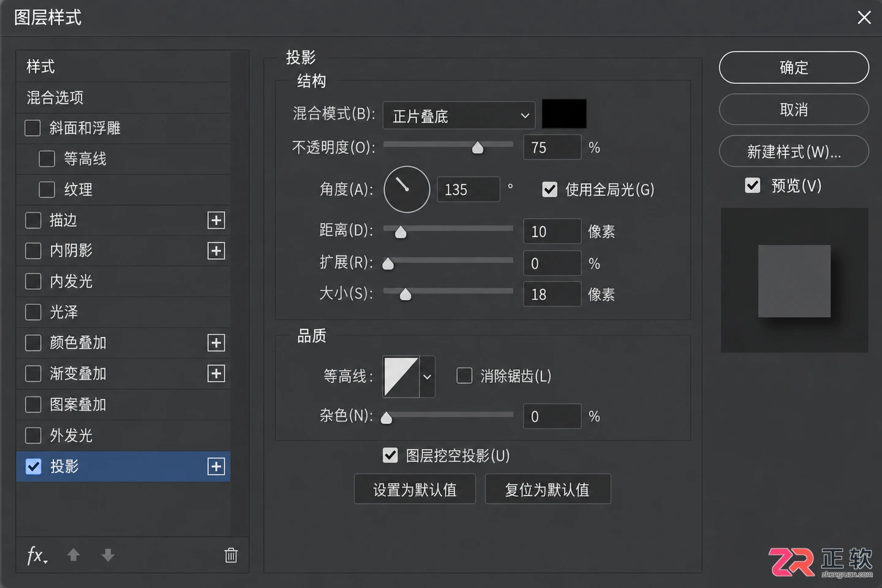Add another 颜色叠加 effect with its plus icon

pos(216,343)
